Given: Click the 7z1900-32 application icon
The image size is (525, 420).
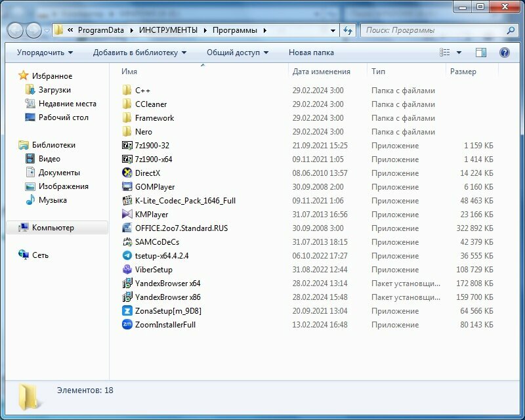Looking at the screenshot, I should [x=127, y=145].
